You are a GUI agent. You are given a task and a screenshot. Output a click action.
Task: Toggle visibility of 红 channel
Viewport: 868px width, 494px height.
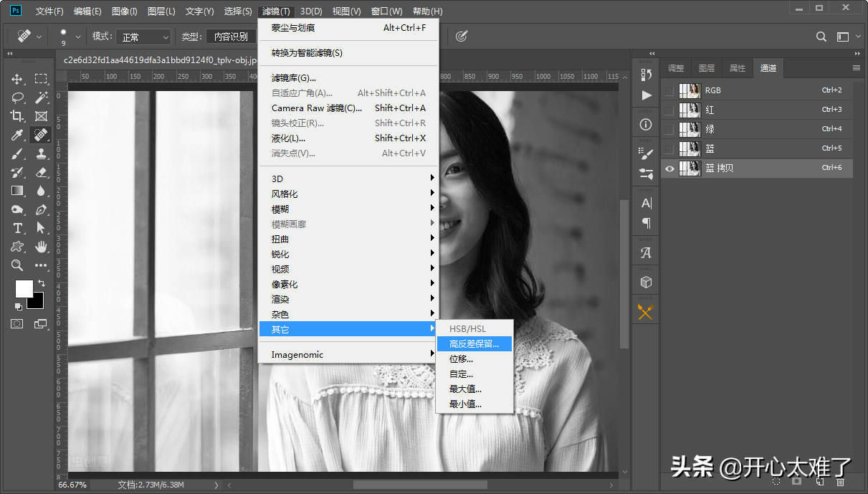[x=669, y=110]
